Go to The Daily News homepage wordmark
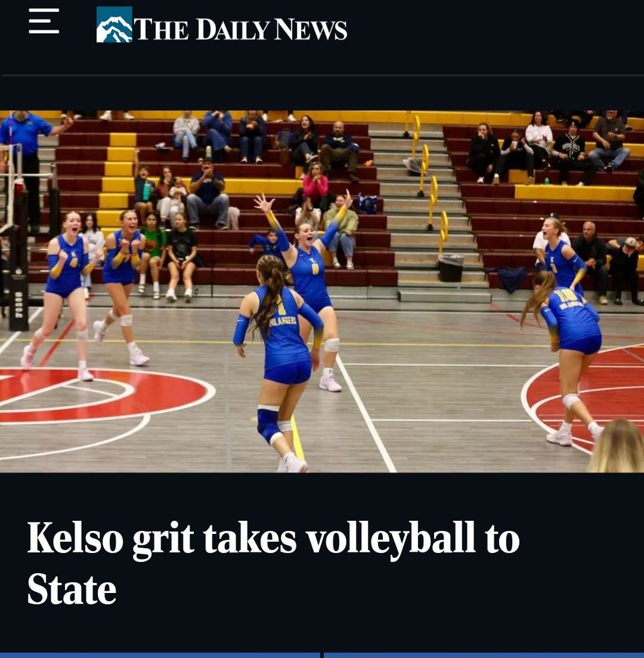Viewport: 644px width, 658px height. [240, 29]
